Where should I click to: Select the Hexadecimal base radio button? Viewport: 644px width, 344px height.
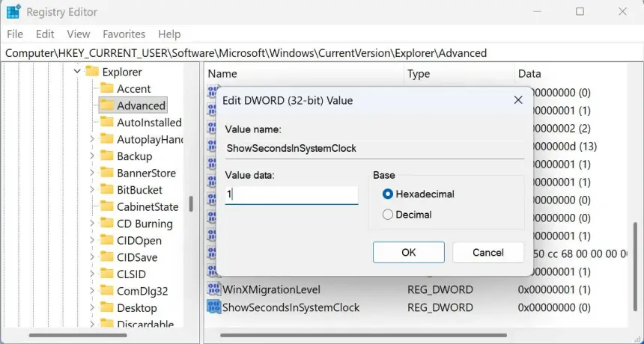[388, 194]
